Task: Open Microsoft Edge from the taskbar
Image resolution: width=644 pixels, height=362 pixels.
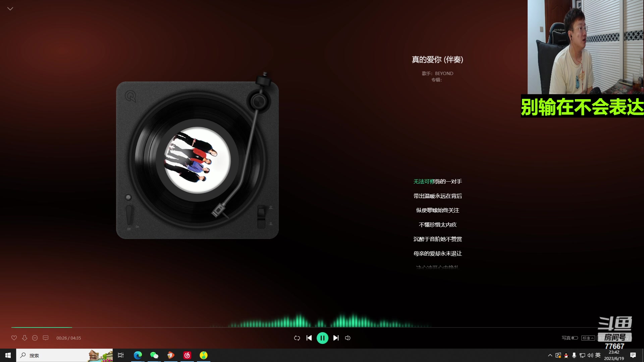Action: 138,355
